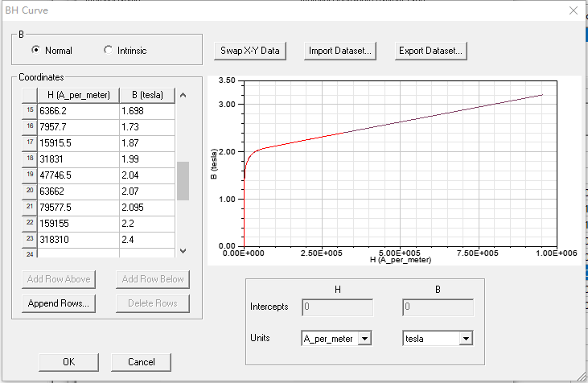The width and height of the screenshot is (588, 383).
Task: Click the B (tesla) column header
Action: [x=146, y=95]
